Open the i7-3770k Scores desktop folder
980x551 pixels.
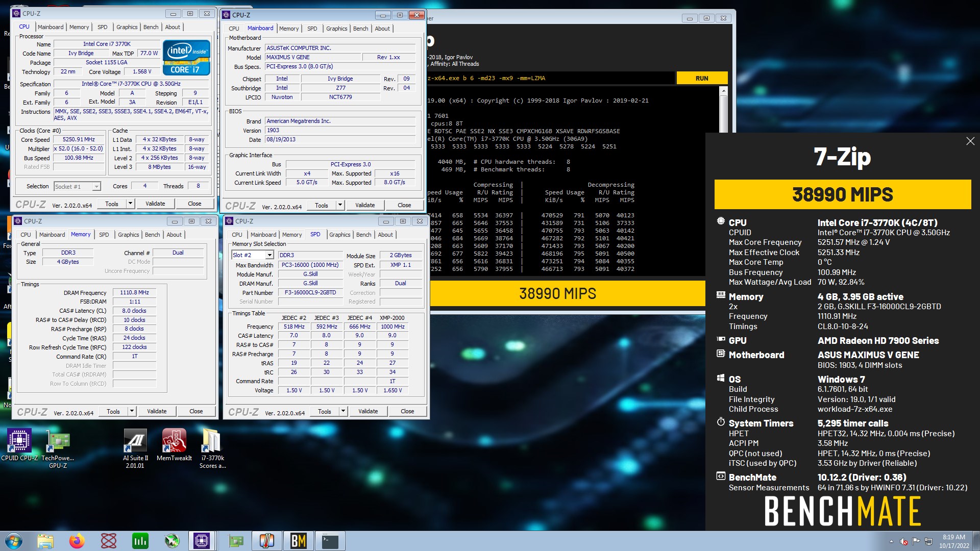click(x=212, y=449)
